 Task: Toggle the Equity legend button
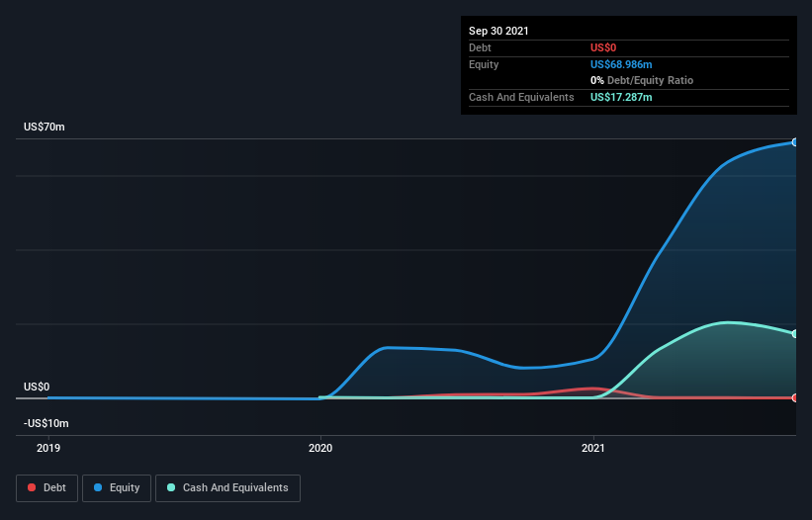point(117,488)
